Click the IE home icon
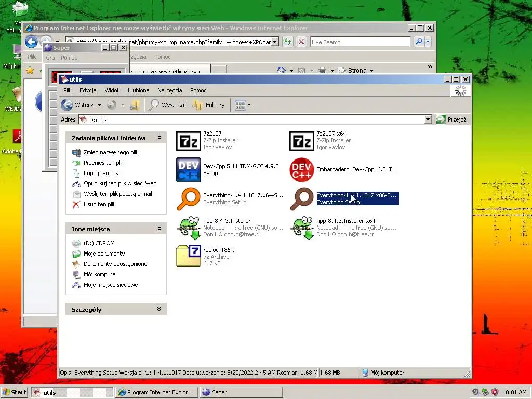The image size is (532, 399). click(281, 70)
